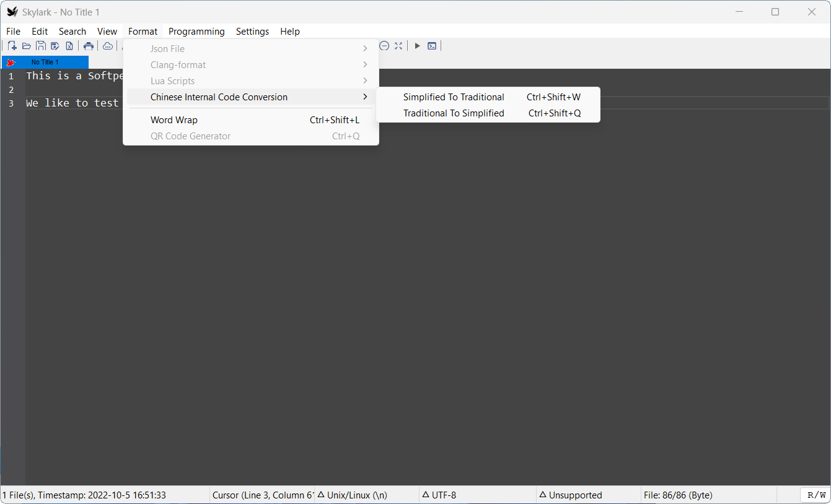
Task: Open the Programming menu
Action: [196, 31]
